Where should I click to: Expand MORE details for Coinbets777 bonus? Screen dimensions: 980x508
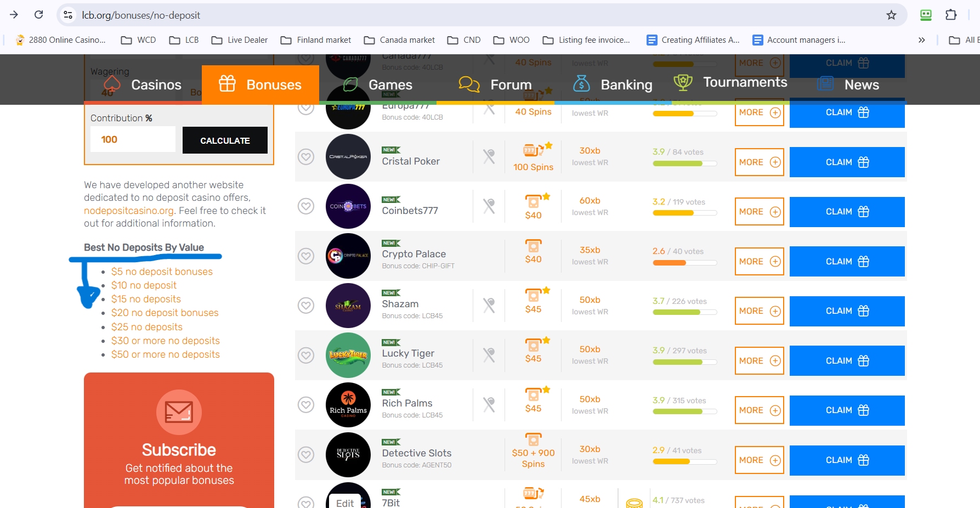click(x=759, y=212)
